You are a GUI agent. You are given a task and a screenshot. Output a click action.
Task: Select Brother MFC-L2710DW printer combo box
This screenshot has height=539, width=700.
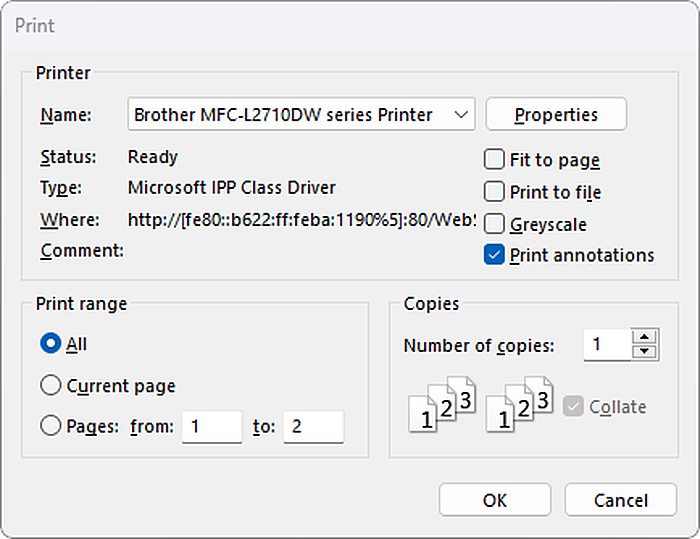coord(301,114)
